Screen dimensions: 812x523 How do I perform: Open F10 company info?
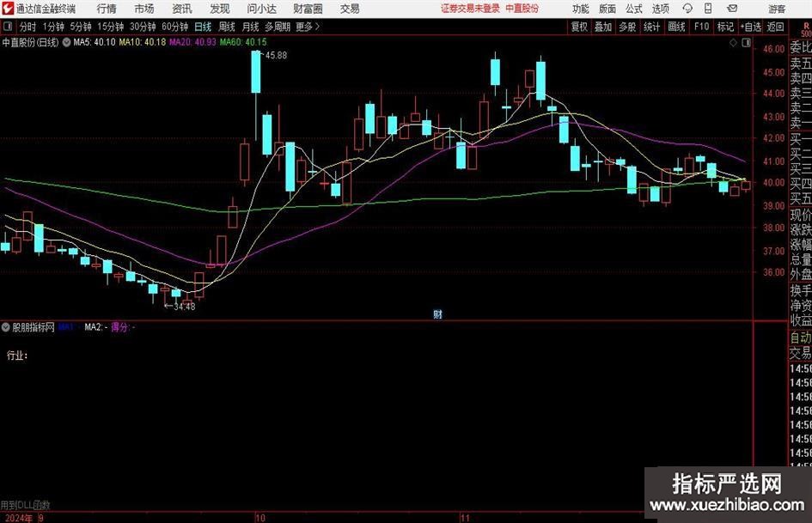(x=701, y=27)
